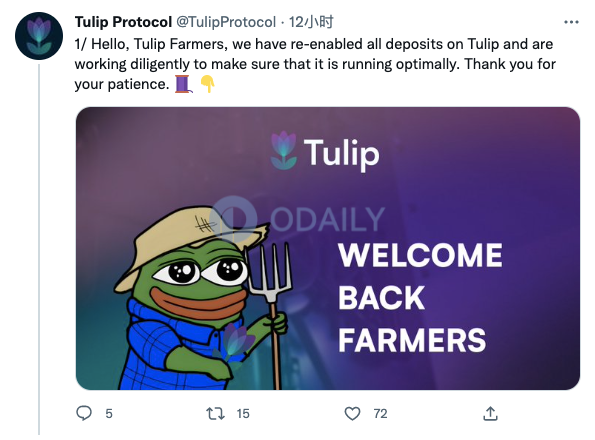Click the tweet body text
595x440 pixels.
click(315, 64)
